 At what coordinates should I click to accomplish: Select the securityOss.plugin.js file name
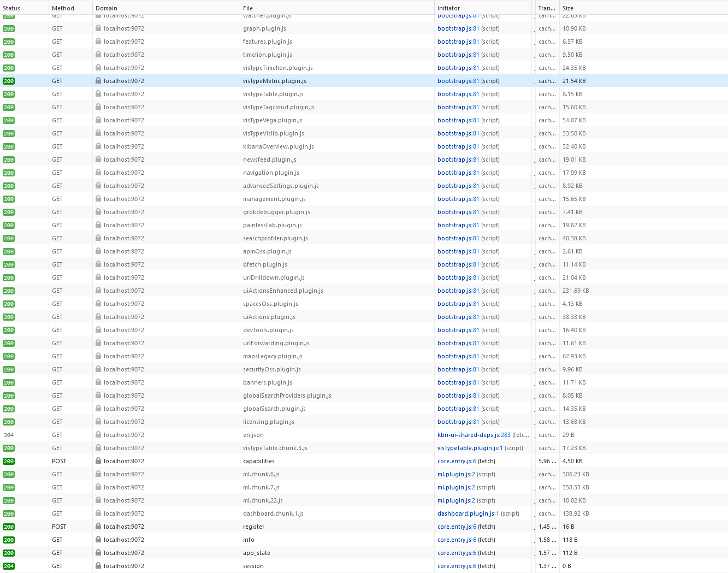(x=272, y=369)
